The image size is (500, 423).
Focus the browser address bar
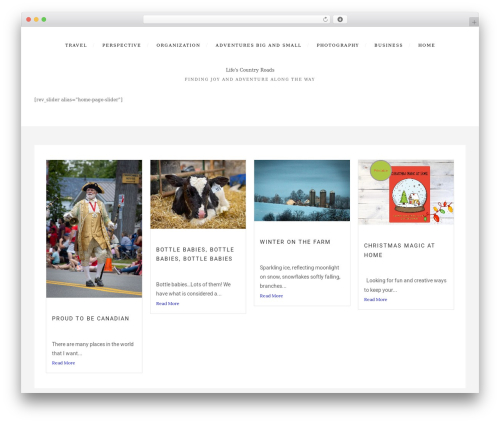(x=236, y=20)
